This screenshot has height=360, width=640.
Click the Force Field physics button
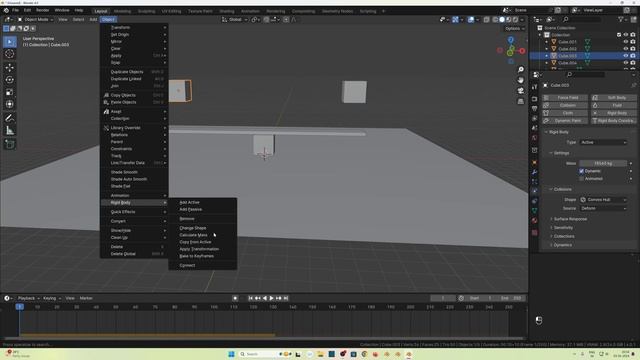[x=565, y=98]
